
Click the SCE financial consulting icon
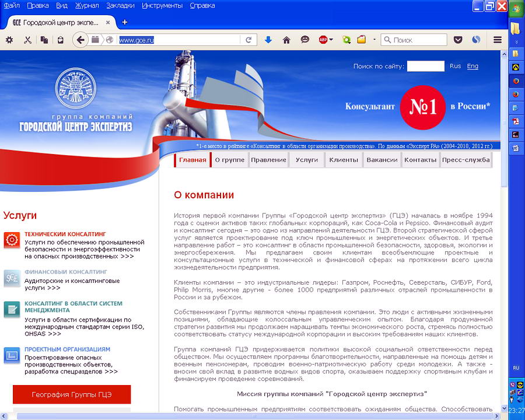click(12, 278)
